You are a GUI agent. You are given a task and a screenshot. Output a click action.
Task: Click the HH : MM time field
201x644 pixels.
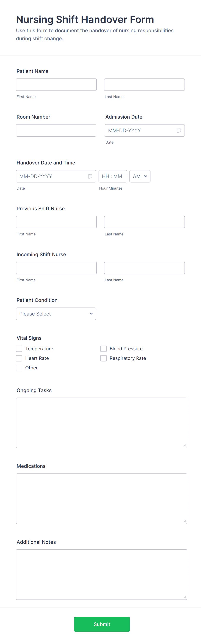coord(113,176)
